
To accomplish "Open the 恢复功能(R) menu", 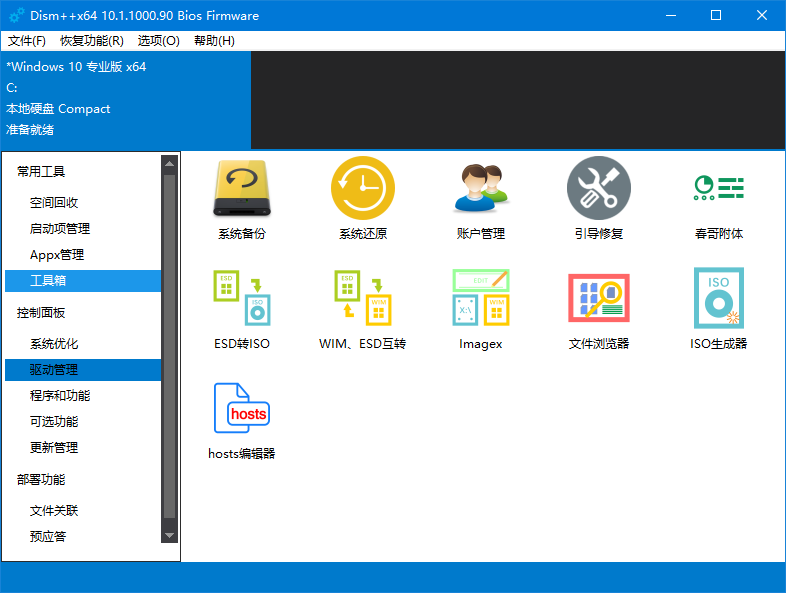I will [x=91, y=41].
